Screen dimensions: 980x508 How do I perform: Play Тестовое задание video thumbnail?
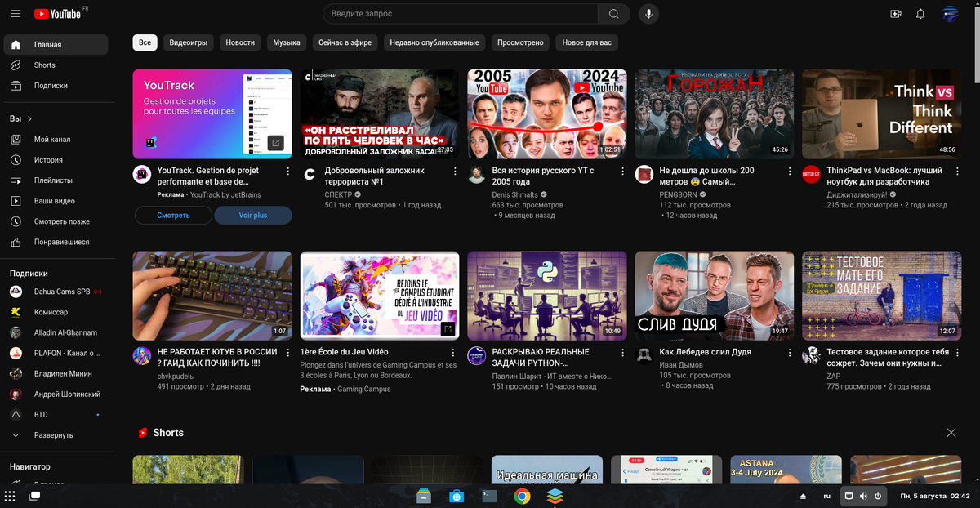pos(882,296)
